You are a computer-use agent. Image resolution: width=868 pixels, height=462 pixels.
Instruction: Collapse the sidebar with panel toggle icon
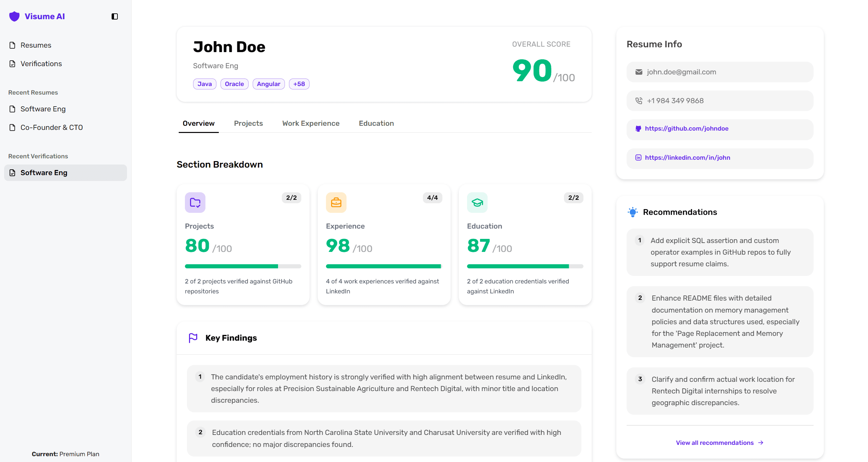(x=115, y=16)
